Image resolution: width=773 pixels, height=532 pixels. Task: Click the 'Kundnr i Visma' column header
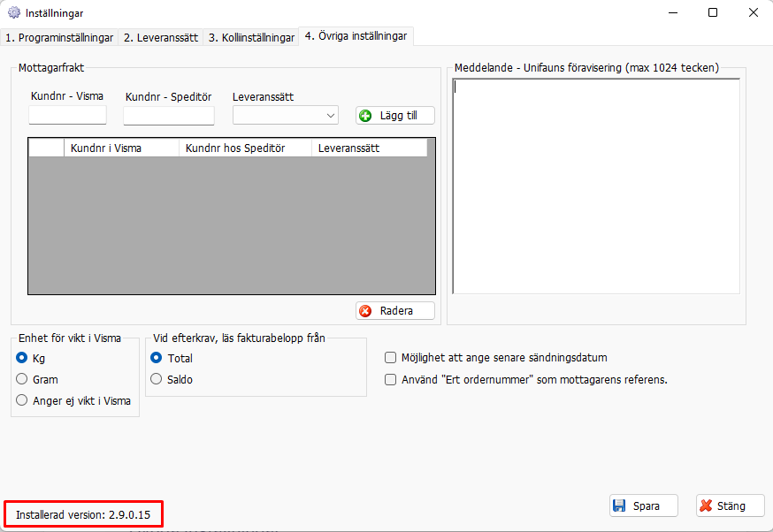click(121, 148)
